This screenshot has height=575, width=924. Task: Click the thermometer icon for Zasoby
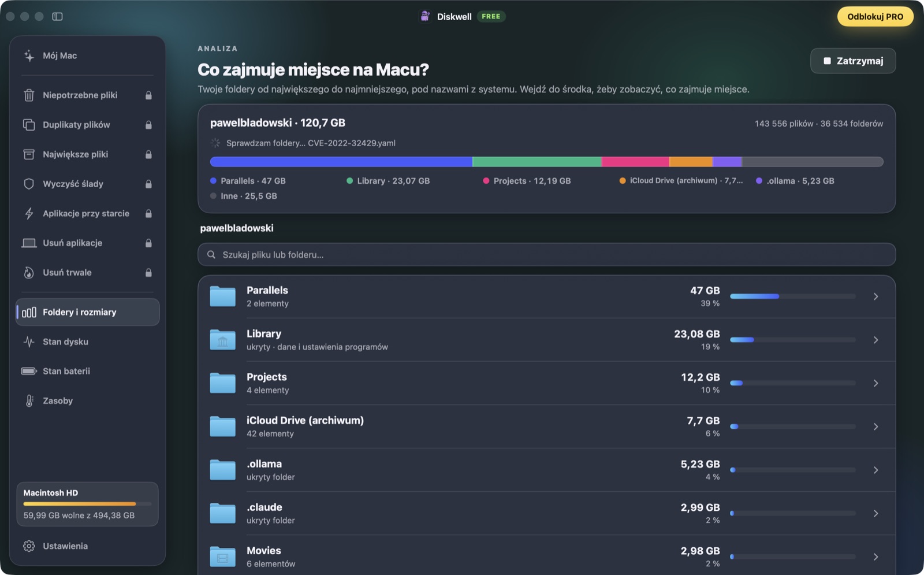click(29, 400)
